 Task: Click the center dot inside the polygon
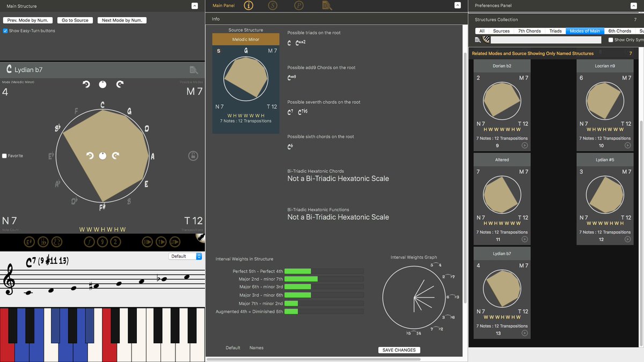tap(103, 156)
